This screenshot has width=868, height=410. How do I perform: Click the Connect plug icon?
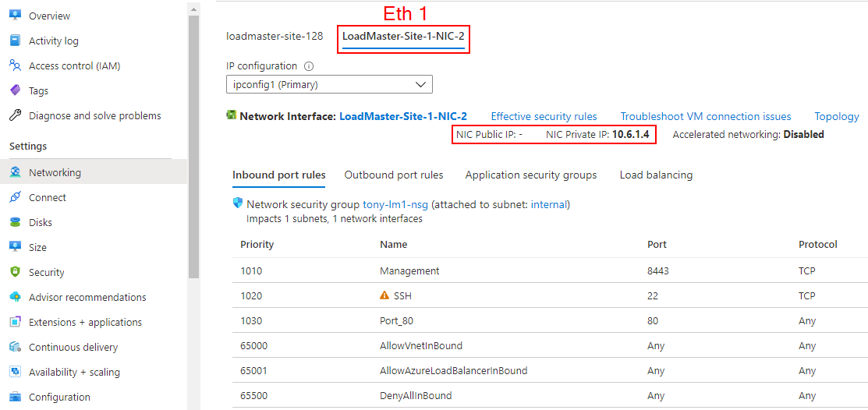click(x=16, y=197)
